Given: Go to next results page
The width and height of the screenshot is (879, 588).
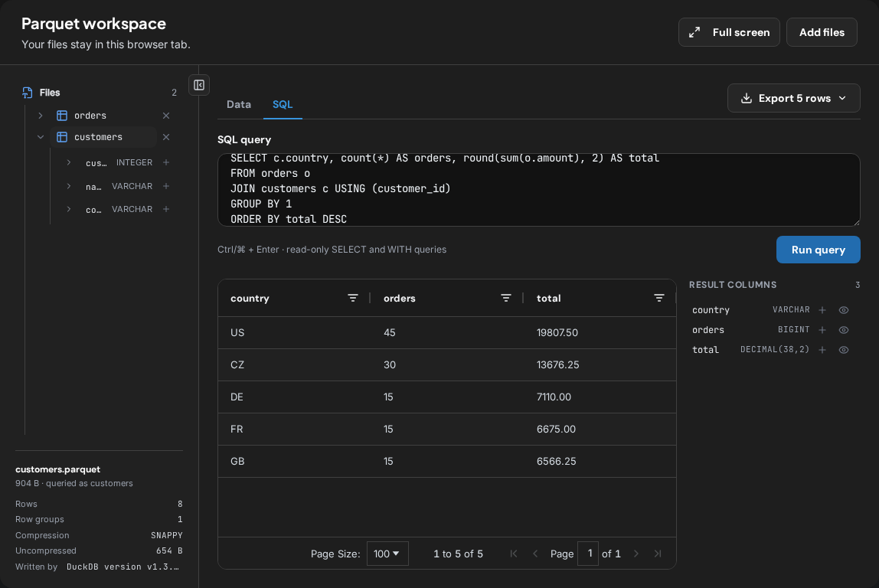Looking at the screenshot, I should click(x=636, y=554).
